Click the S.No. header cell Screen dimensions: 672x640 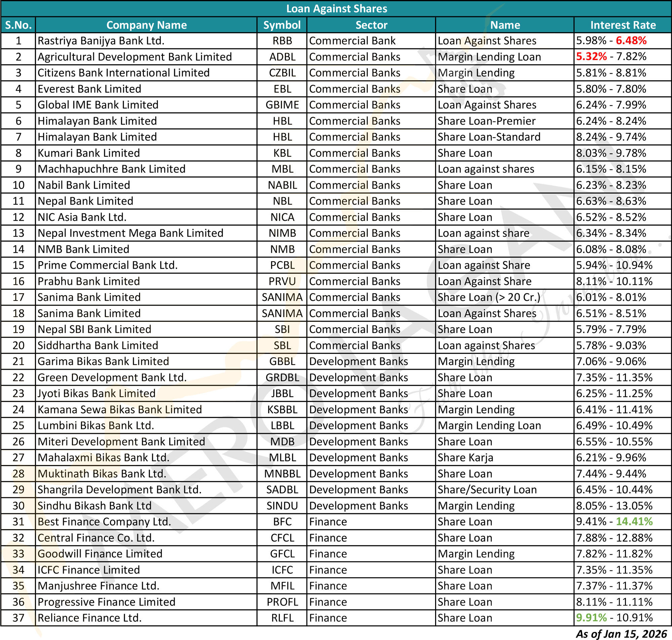(18, 25)
